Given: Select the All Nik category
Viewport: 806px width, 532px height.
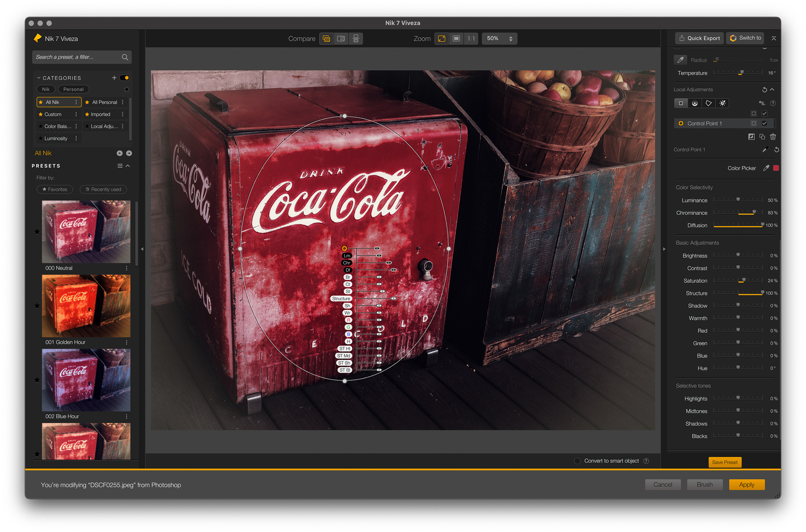Looking at the screenshot, I should (59, 102).
